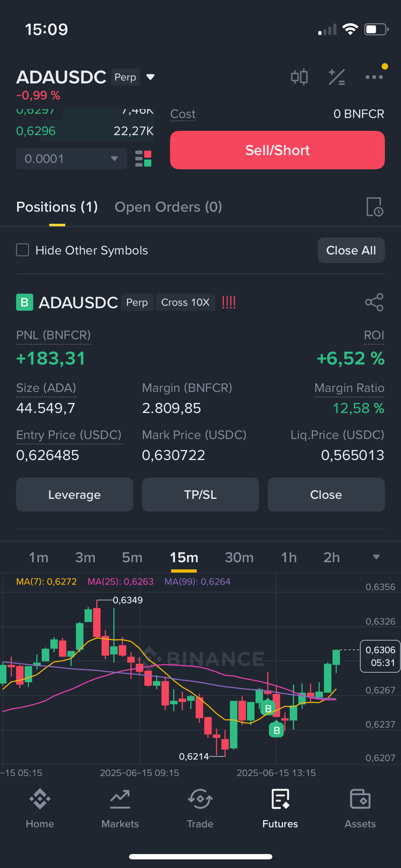Tap the Sell/Short button

click(x=278, y=150)
